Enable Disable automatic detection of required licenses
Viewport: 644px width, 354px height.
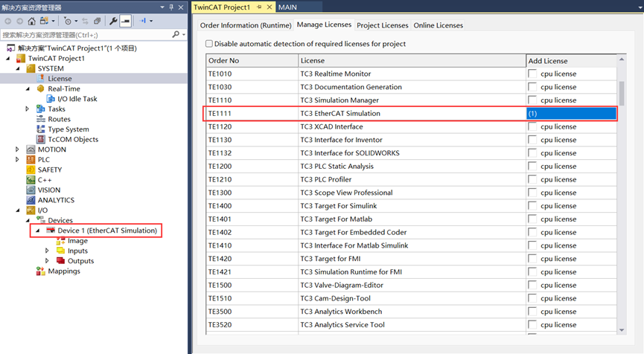209,43
